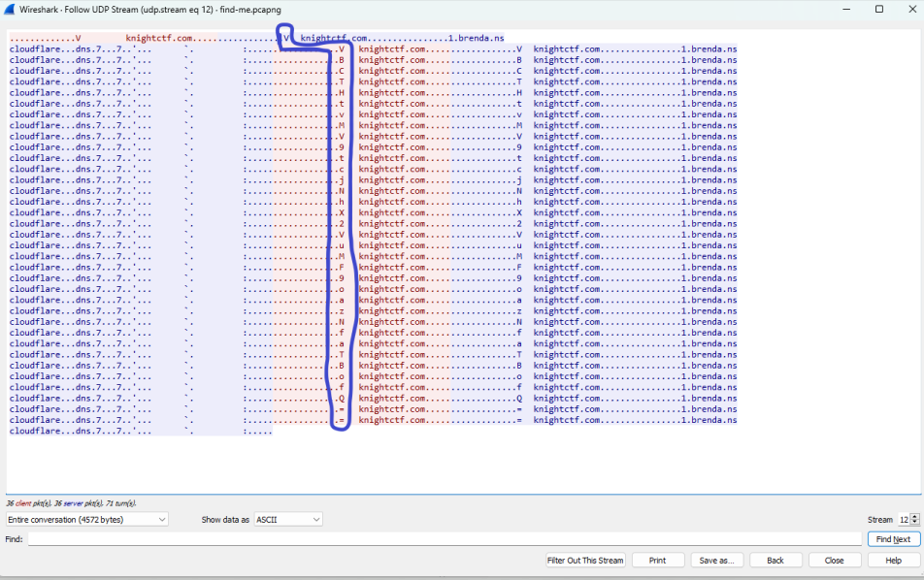Maximize the Follow UDP Stream window
924x580 pixels.
[x=879, y=9]
